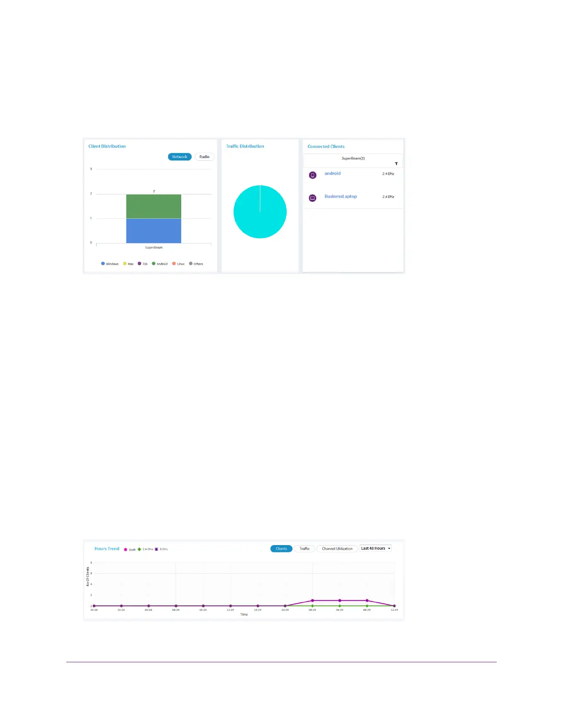
Task: Click the android phone device icon
Action: tap(313, 175)
